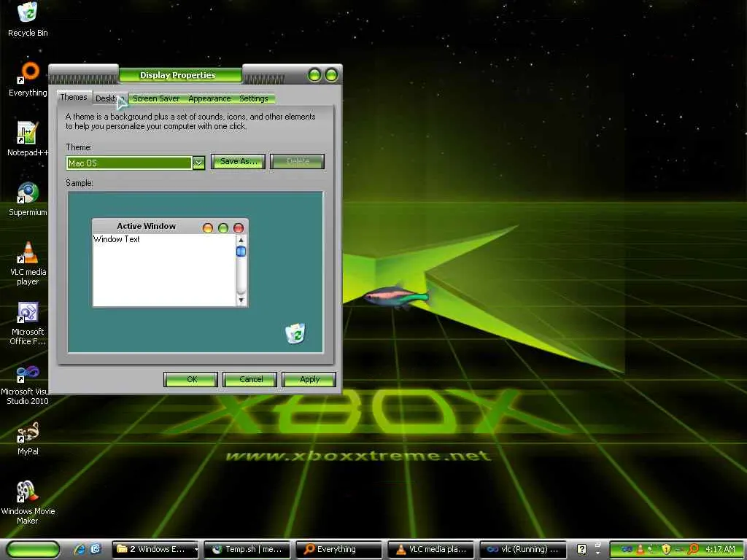Click Apply in Display Properties
747x560 pixels.
309,379
